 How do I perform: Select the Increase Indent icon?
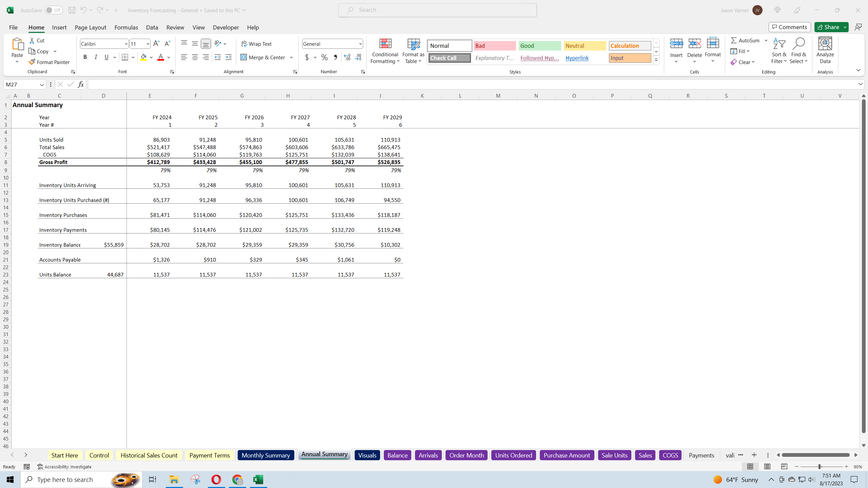point(229,57)
